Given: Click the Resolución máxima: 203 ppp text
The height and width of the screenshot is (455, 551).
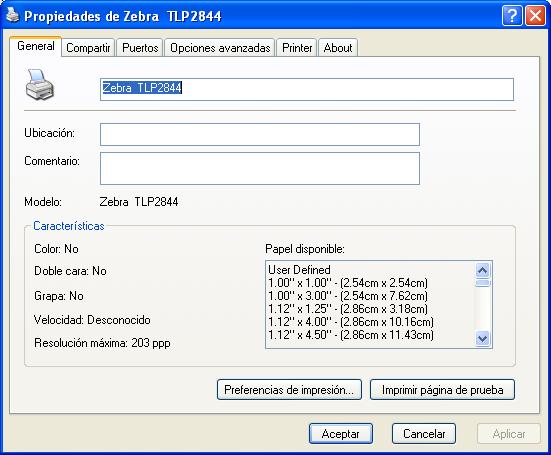Looking at the screenshot, I should [102, 343].
